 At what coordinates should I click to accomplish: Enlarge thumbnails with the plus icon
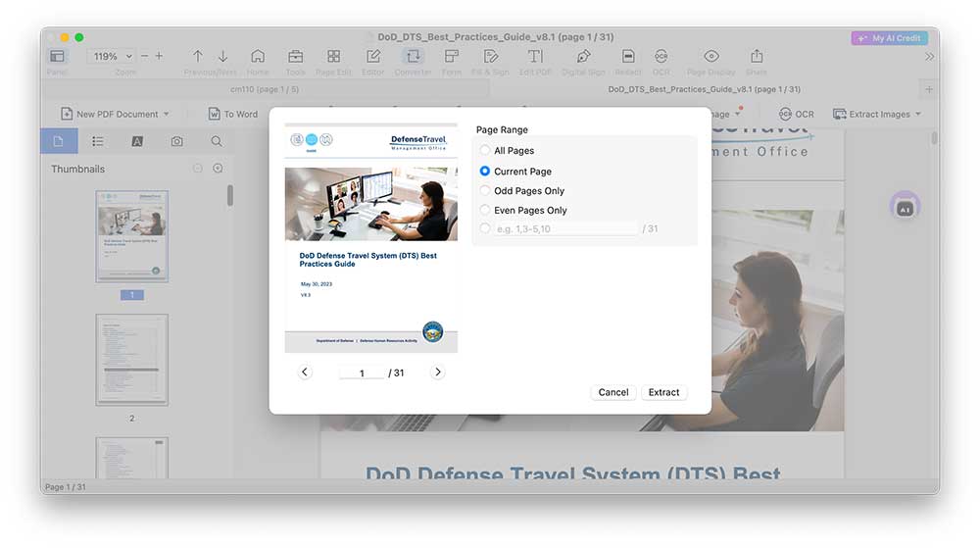tap(218, 168)
